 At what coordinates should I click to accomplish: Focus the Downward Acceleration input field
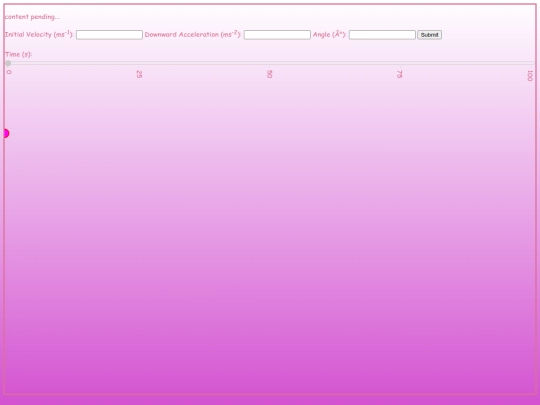coord(277,35)
